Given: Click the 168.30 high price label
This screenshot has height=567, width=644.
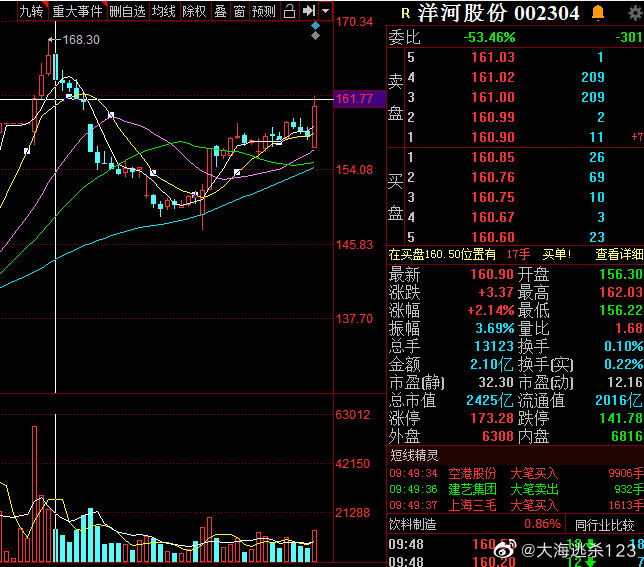Looking at the screenshot, I should coord(81,39).
